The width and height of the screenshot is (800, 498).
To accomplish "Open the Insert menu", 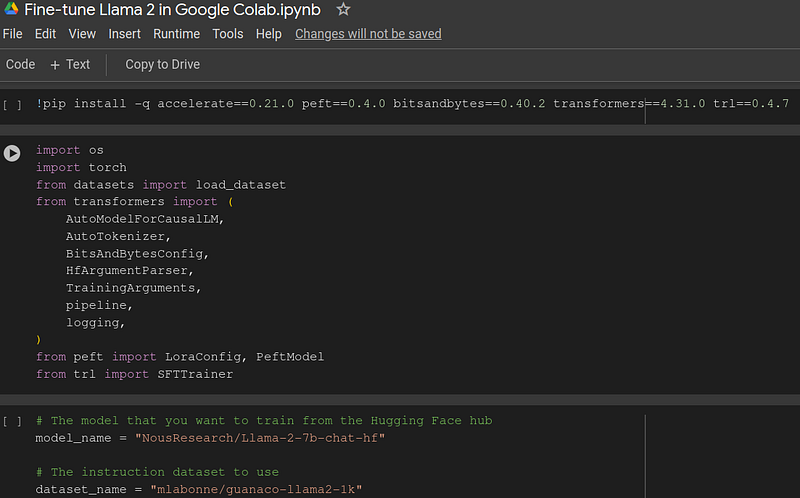I will click(124, 34).
